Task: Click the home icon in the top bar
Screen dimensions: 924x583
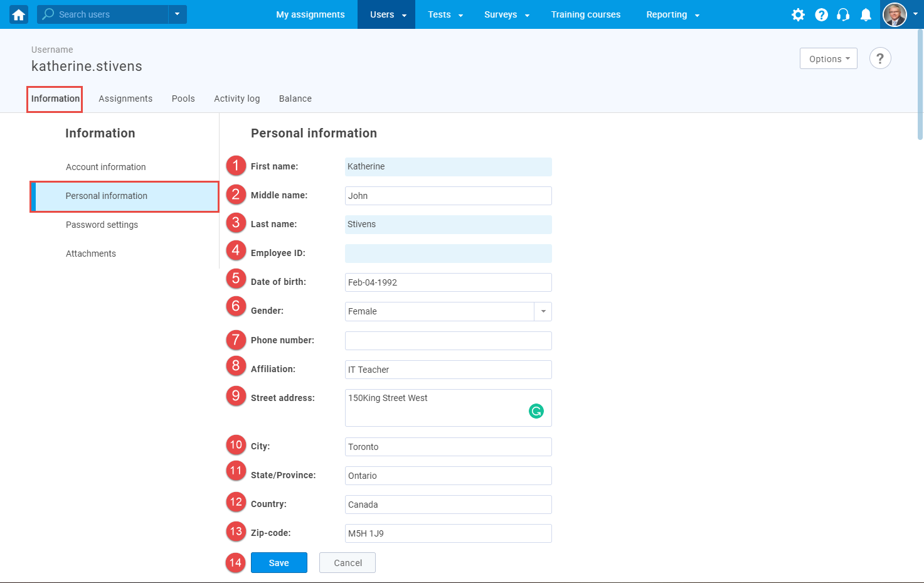Action: coord(18,14)
